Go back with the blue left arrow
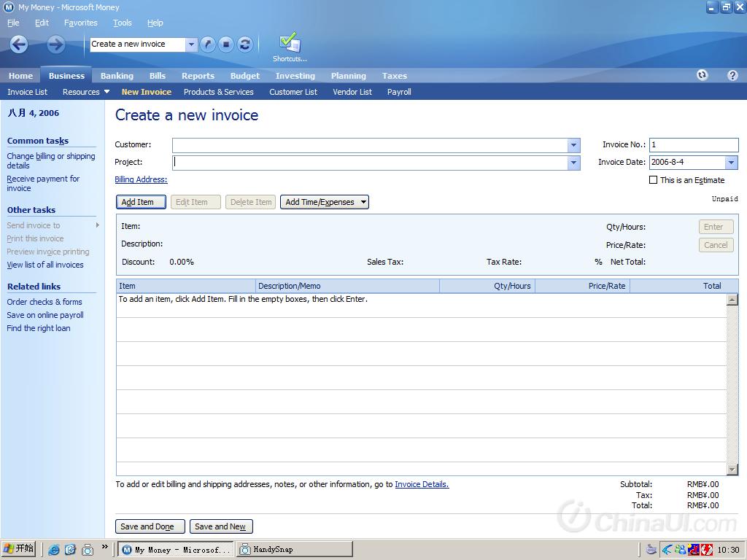This screenshot has width=747, height=560. coord(19,44)
